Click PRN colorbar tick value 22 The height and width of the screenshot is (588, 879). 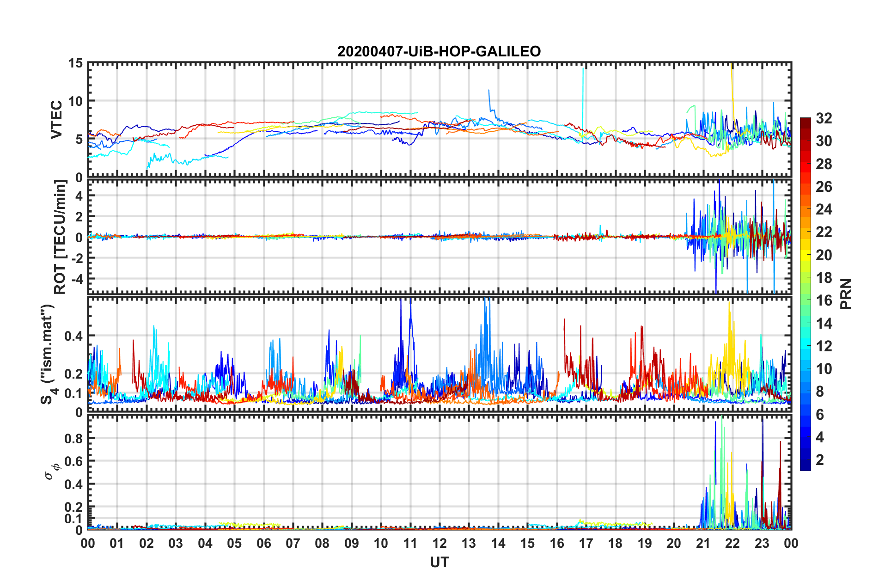(824, 232)
